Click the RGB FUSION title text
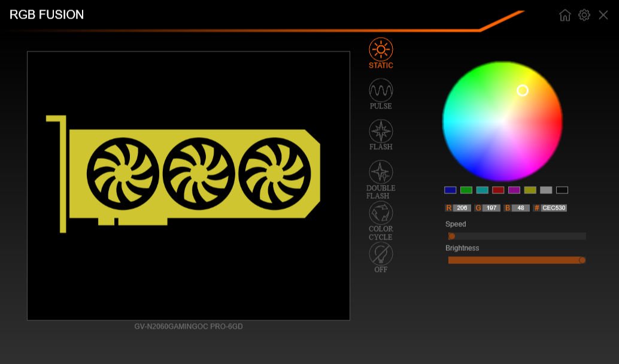Image resolution: width=619 pixels, height=364 pixels. click(x=47, y=14)
